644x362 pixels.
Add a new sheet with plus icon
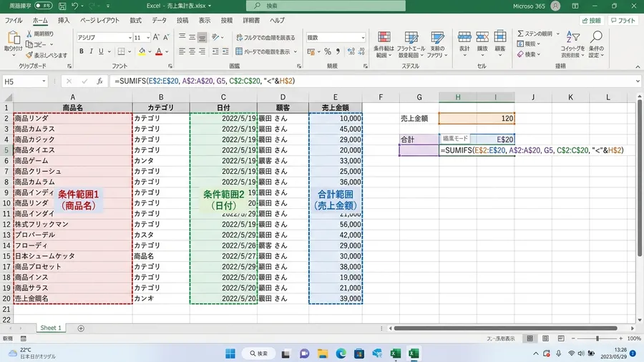[x=81, y=328]
